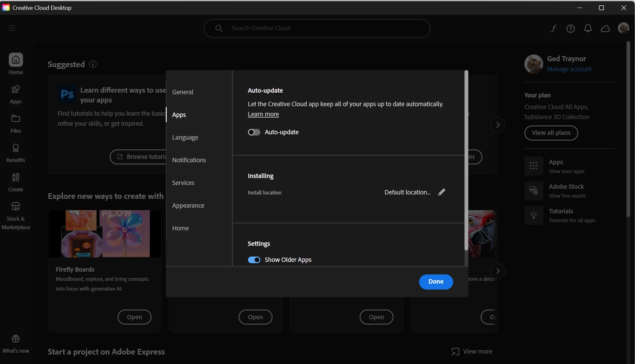Open the fonts (f) icon

point(554,28)
